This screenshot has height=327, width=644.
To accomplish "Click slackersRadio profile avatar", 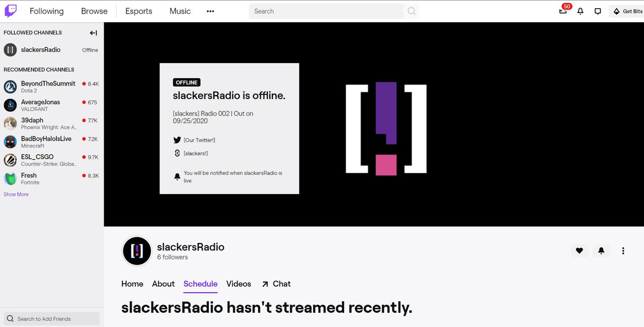I will 137,251.
